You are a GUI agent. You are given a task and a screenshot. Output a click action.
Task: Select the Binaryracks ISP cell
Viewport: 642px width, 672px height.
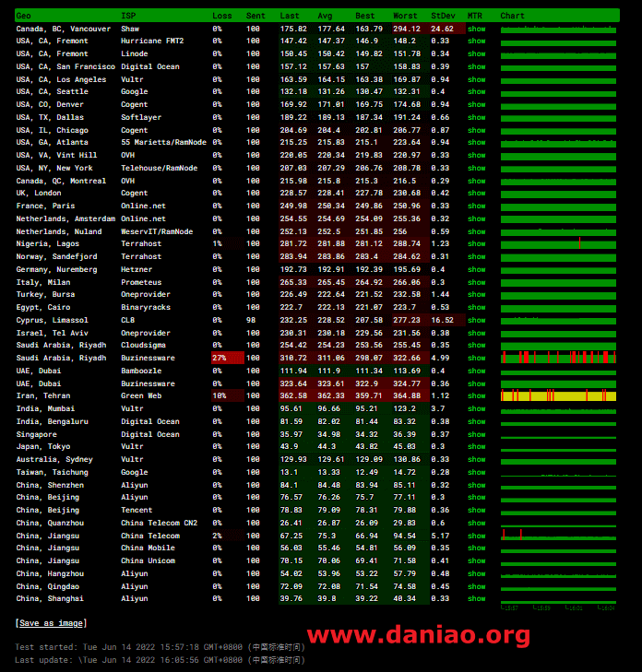[146, 307]
